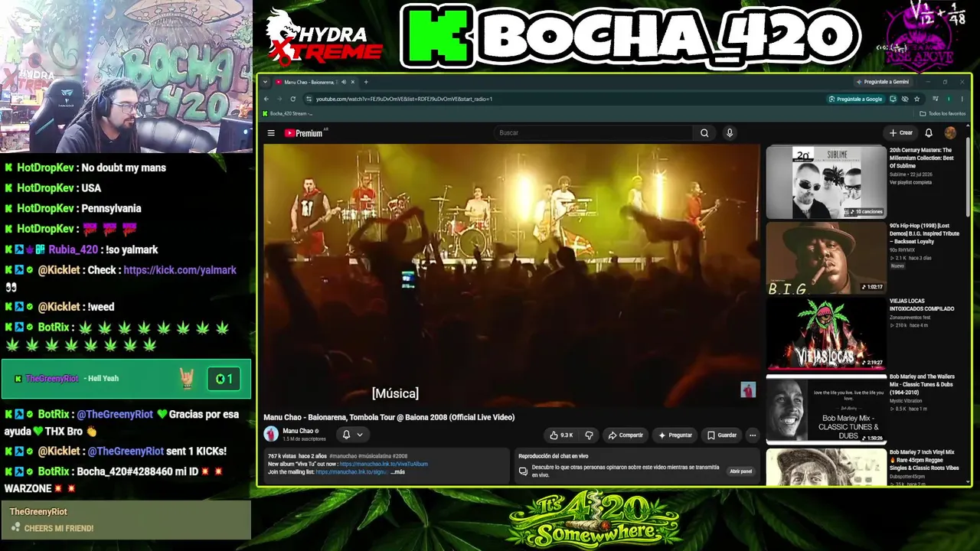Open the kick.com/yalmark chat link

[180, 270]
